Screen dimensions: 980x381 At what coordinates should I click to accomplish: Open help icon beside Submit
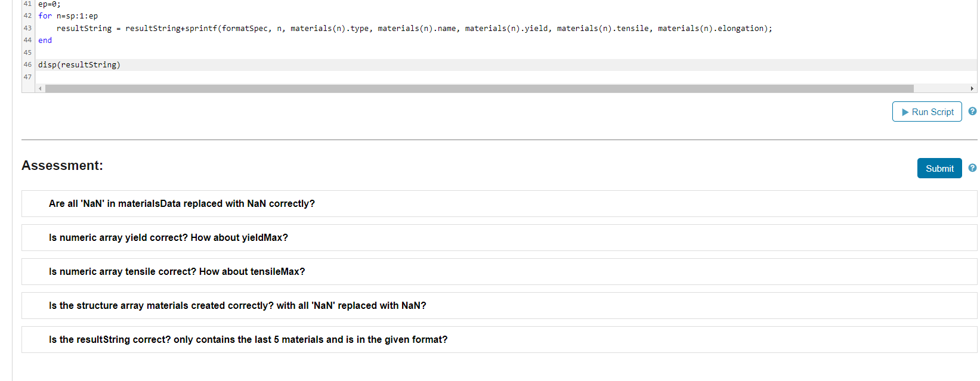972,168
